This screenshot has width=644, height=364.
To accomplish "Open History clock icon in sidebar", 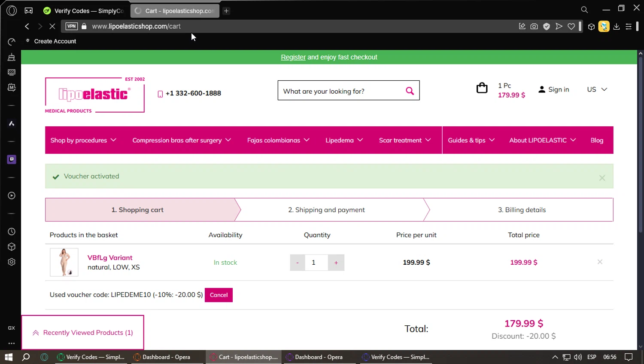I will 12,232.
